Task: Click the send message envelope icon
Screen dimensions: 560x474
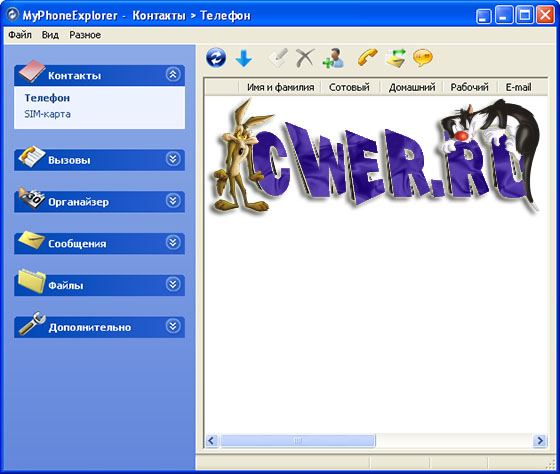Action: (396, 58)
